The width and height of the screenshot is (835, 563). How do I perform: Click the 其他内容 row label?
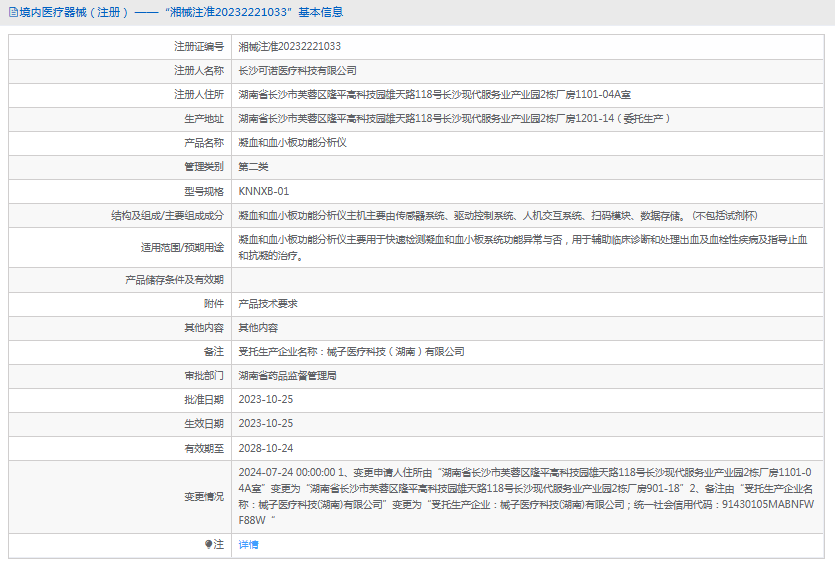pos(204,328)
